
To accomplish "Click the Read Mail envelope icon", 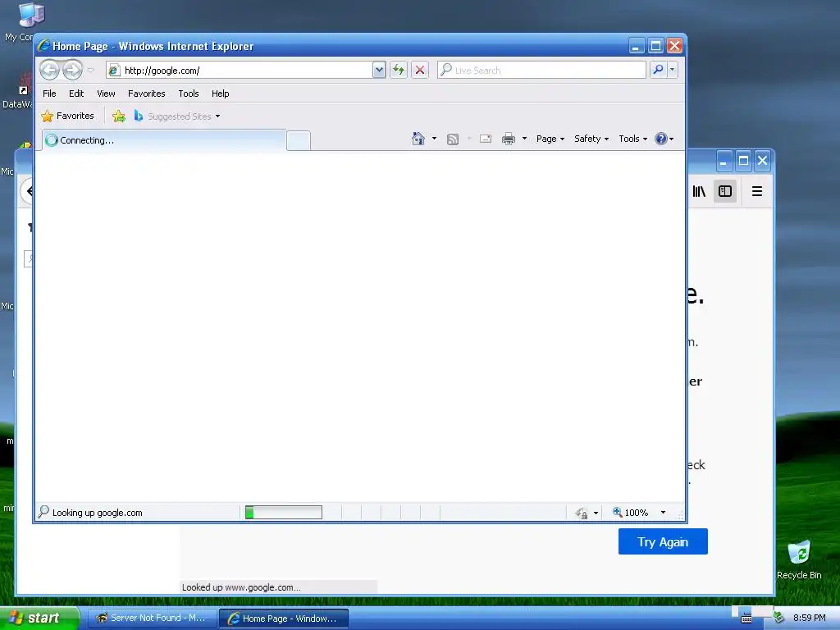I will (x=486, y=139).
